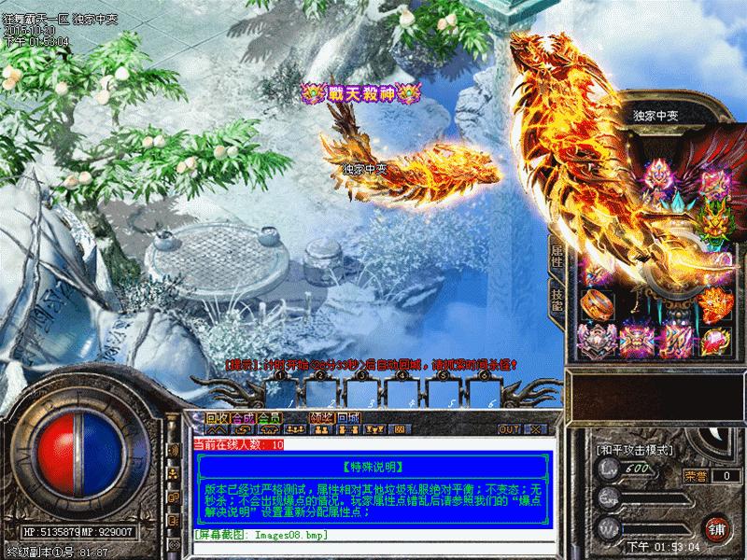Click the blue MP half of the orb
This screenshot has width=747, height=560.
point(103,455)
